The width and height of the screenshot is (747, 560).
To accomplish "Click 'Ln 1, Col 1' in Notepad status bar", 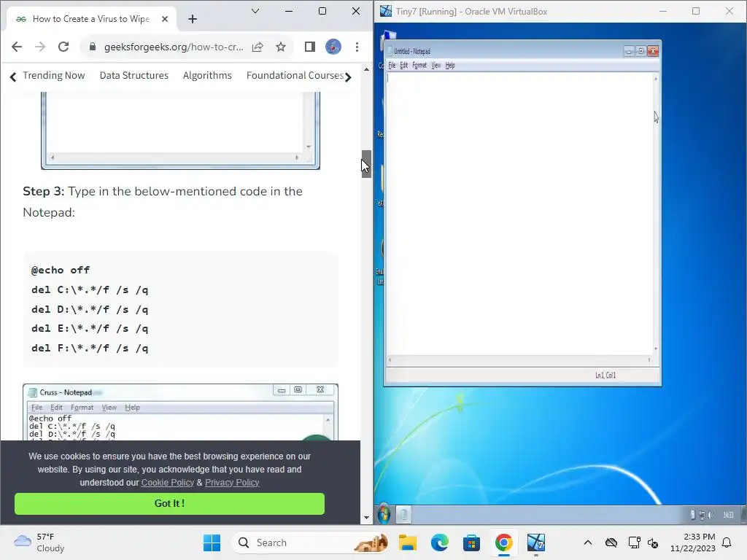I will [x=605, y=376].
